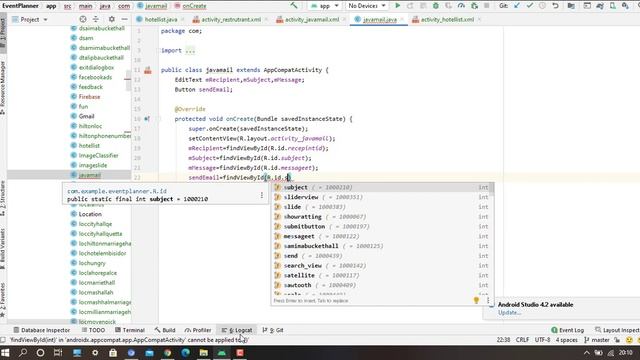Select the hotellist class in project tree
The image size is (640, 360).
click(89, 146)
